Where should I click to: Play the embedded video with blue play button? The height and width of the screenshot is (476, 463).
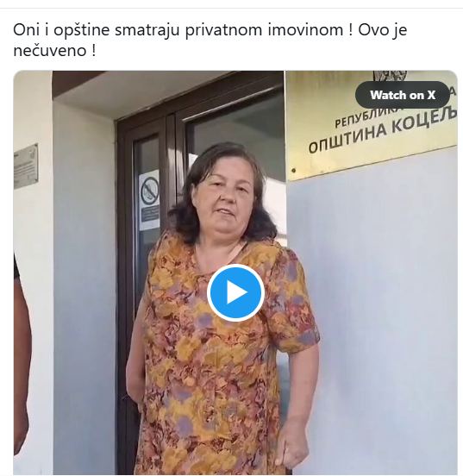(235, 292)
